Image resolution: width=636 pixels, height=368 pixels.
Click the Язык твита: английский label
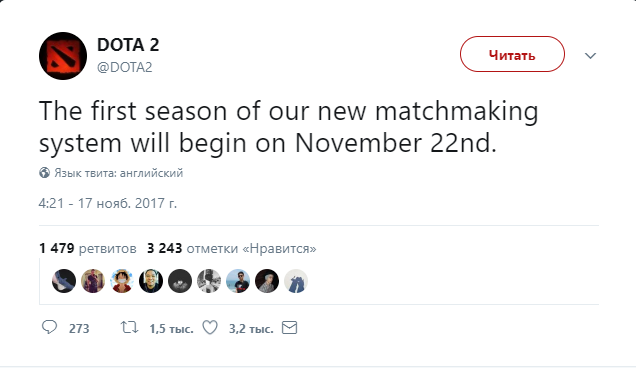pyautogui.click(x=118, y=173)
